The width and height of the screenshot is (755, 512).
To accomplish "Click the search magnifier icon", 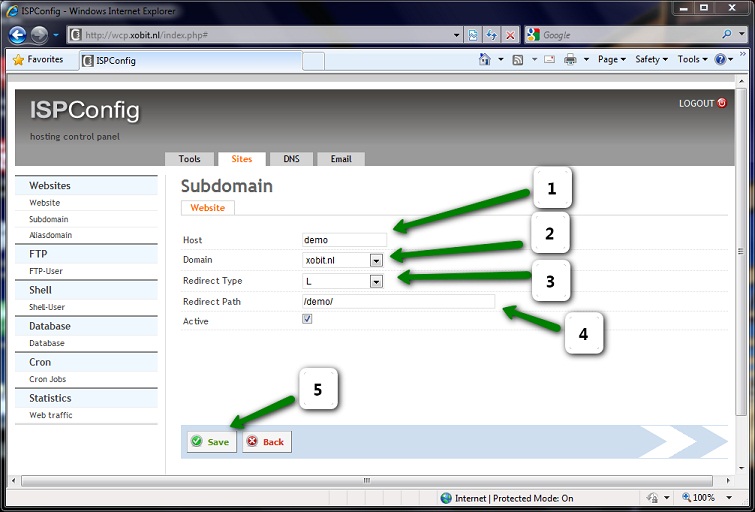I will [x=727, y=34].
